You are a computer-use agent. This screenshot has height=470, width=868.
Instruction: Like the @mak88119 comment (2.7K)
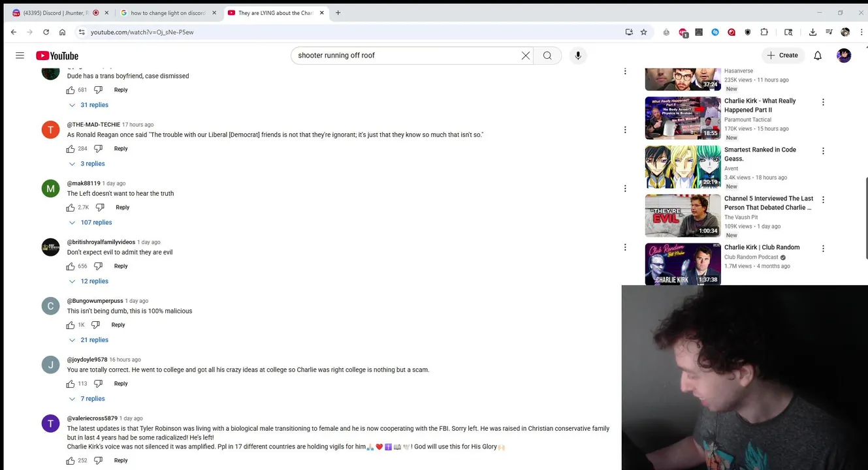(71, 208)
